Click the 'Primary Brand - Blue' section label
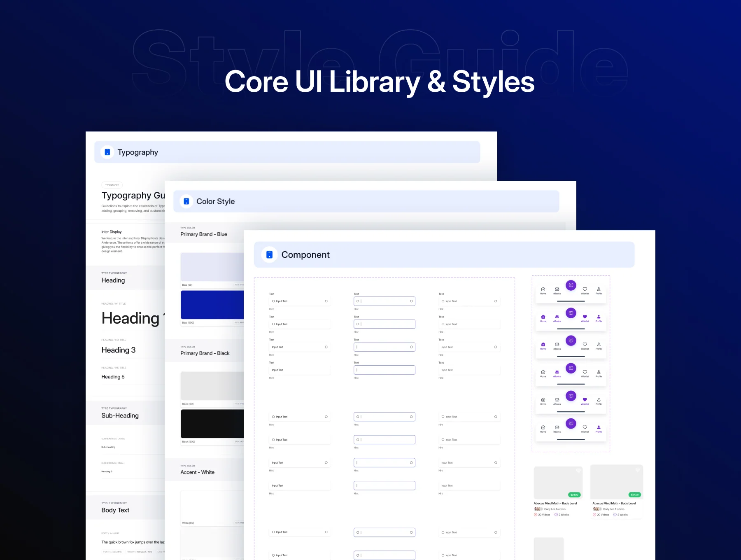The width and height of the screenshot is (741, 560). tap(204, 234)
